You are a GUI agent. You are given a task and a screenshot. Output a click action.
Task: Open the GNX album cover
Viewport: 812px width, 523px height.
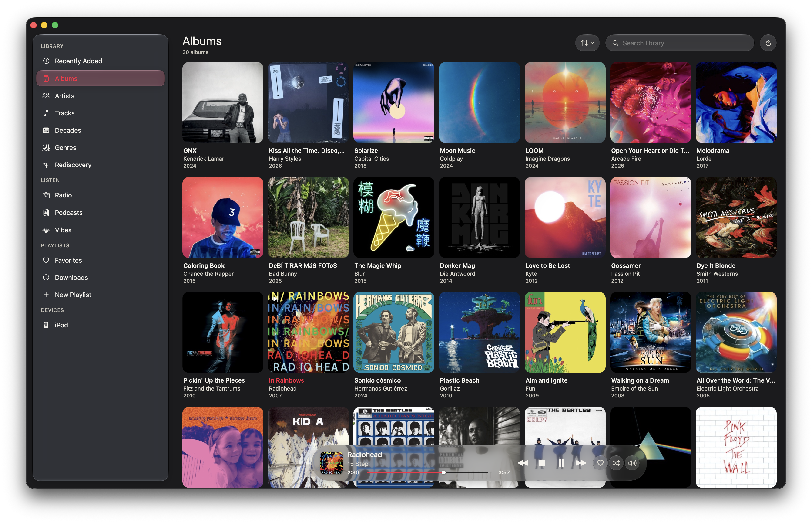coord(223,102)
